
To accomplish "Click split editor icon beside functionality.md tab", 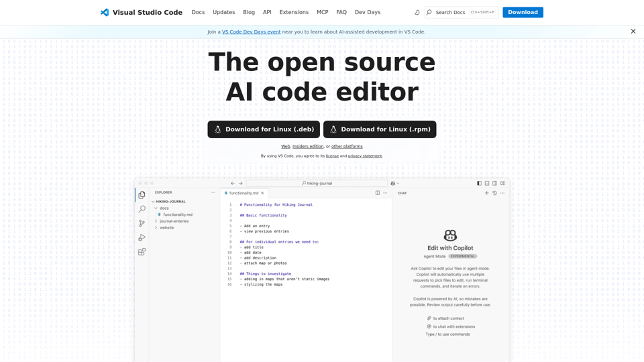I will click(378, 193).
